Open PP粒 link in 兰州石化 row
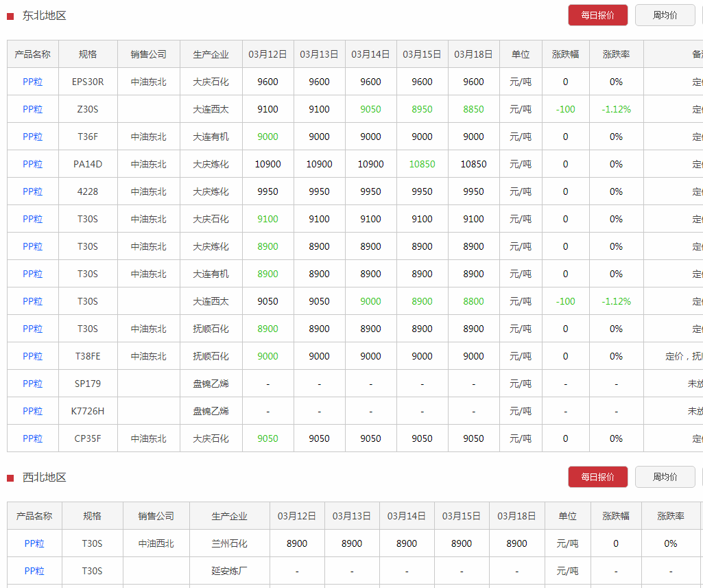 (x=34, y=543)
